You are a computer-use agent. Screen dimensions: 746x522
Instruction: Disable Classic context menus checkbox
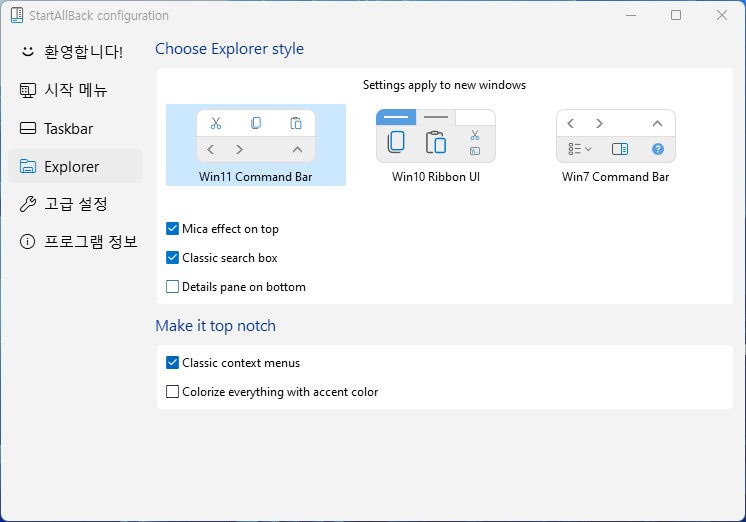(172, 363)
